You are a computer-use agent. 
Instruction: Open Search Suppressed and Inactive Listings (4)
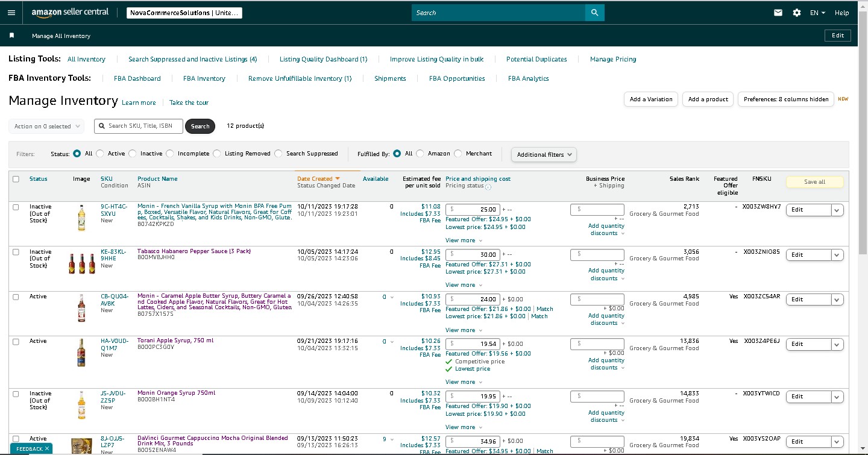[x=193, y=59]
